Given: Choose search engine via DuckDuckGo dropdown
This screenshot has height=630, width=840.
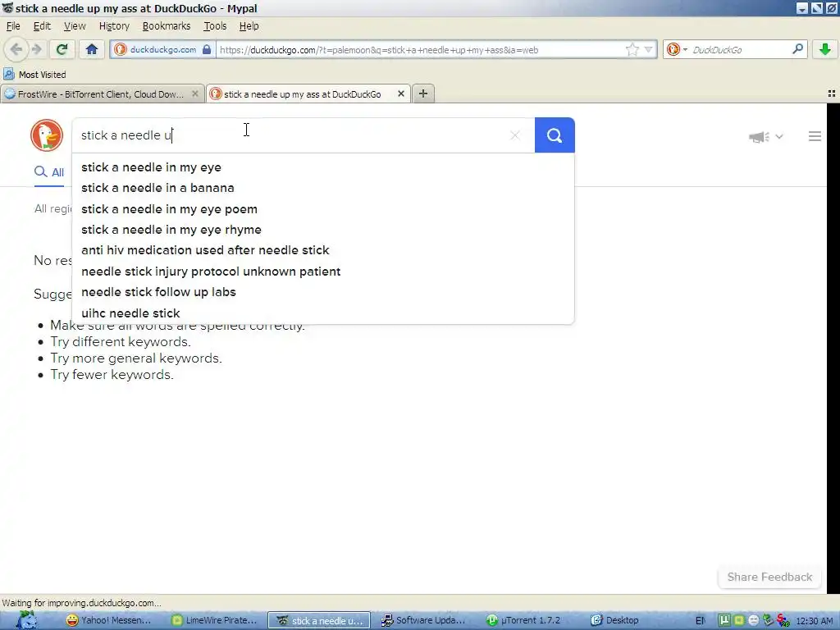Looking at the screenshot, I should tap(677, 50).
